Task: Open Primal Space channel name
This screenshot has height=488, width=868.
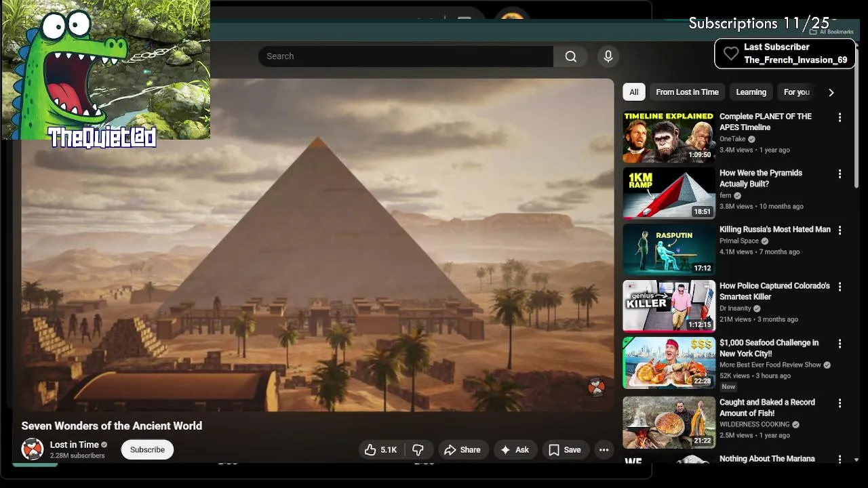Action: [739, 241]
